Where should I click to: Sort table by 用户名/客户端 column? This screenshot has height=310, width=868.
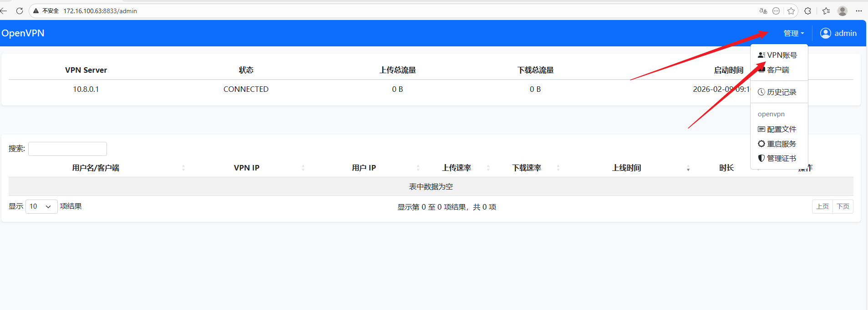click(96, 168)
